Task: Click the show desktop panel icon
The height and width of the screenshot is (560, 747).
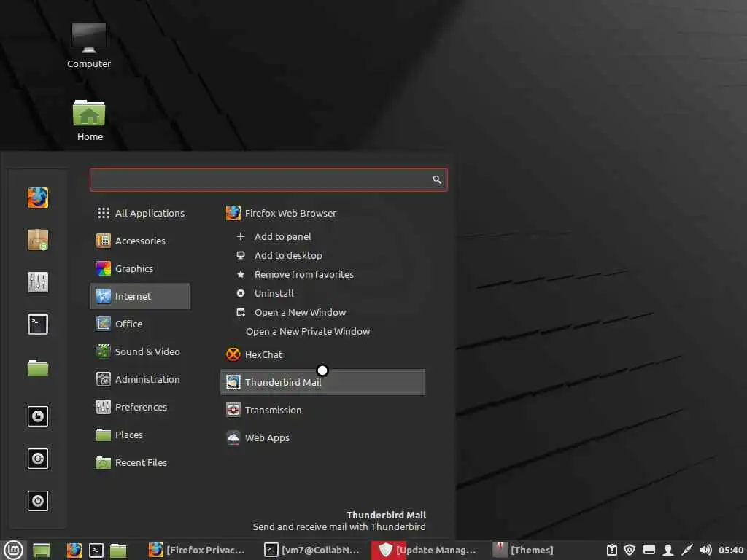Action: 42,551
